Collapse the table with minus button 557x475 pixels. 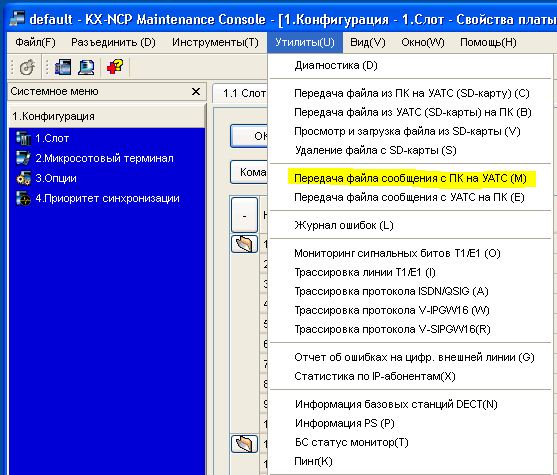click(244, 215)
